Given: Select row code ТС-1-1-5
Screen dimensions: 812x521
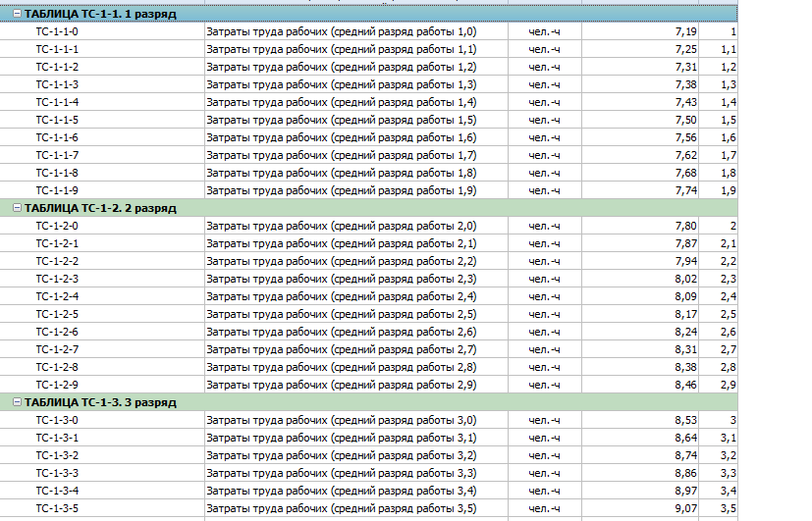Looking at the screenshot, I should click(57, 120).
